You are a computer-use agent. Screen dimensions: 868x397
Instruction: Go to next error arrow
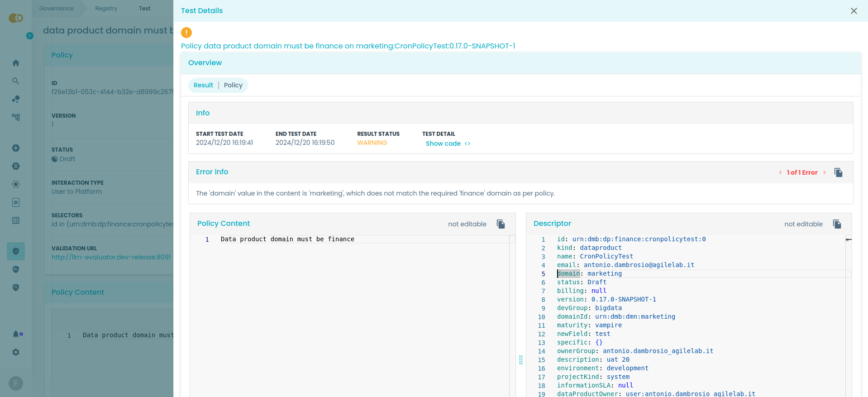click(x=825, y=172)
